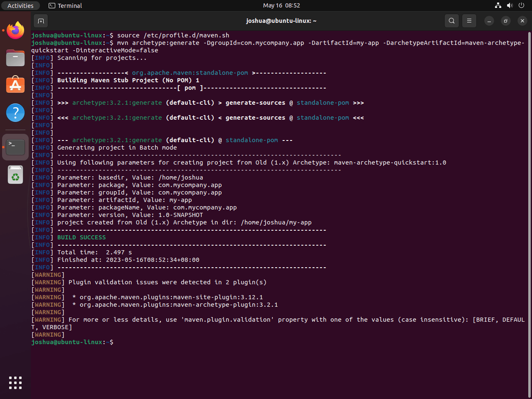Click Activities in the top bar
532x399 pixels.
(20, 5)
